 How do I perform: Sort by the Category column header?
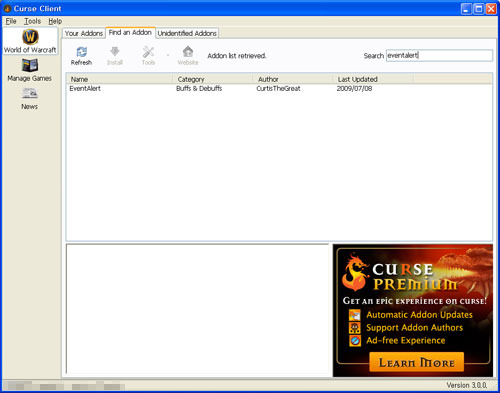pyautogui.click(x=213, y=79)
